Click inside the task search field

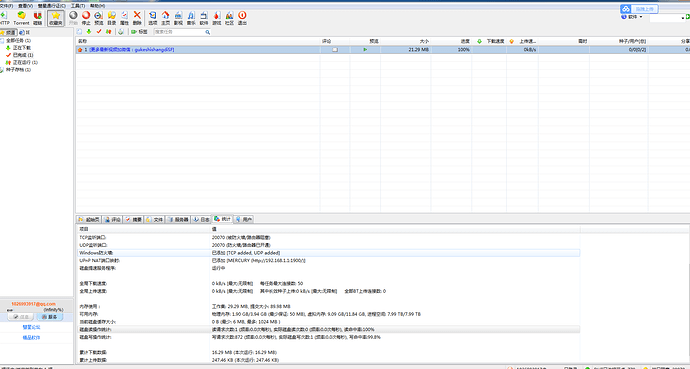pos(179,32)
